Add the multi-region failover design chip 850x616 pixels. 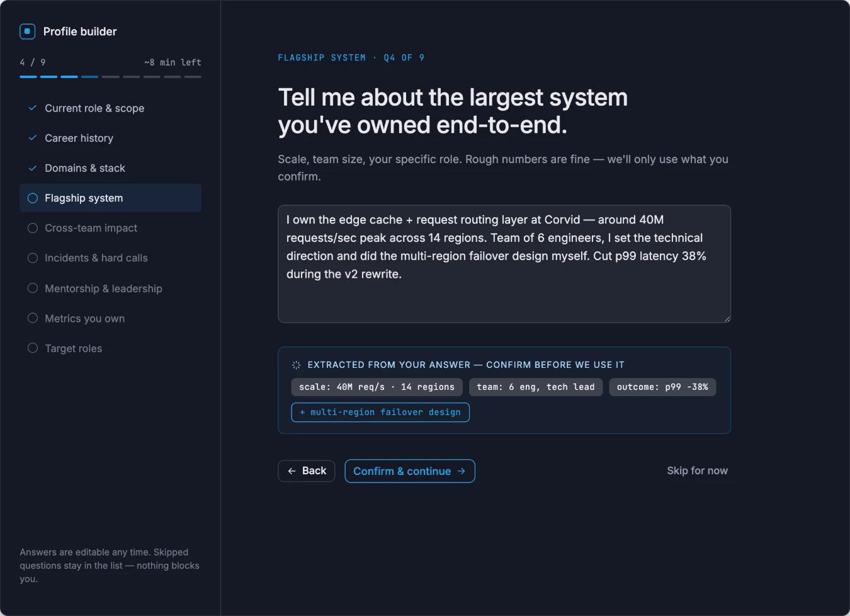tap(380, 412)
